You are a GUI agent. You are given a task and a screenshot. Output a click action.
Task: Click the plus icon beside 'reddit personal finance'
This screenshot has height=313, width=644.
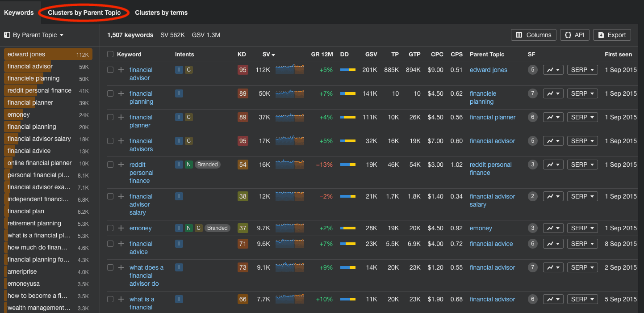pos(121,165)
